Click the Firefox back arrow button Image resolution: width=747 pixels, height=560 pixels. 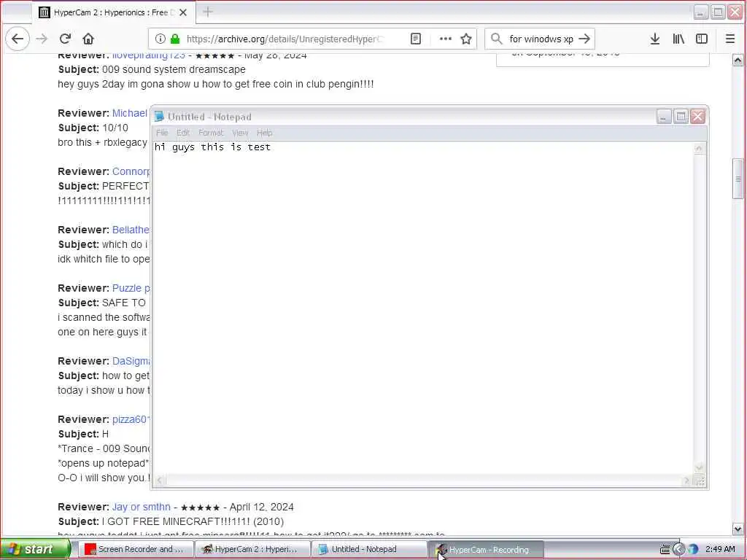tap(18, 39)
